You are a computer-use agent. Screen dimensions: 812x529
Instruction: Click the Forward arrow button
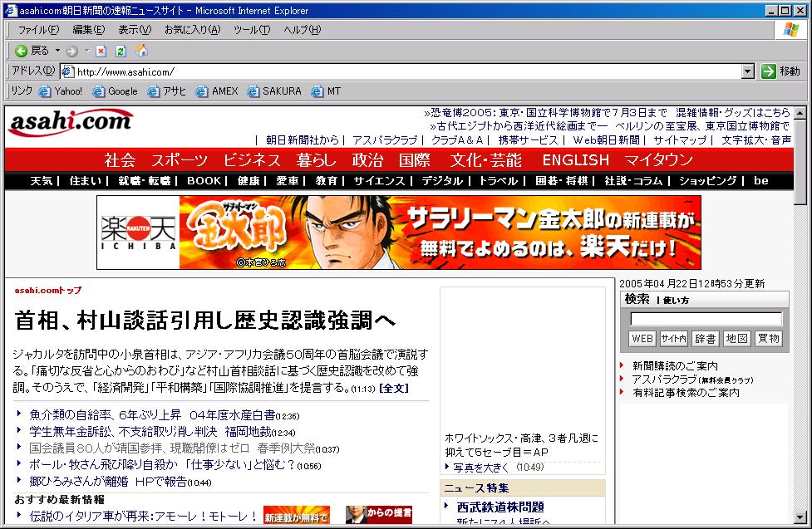click(x=72, y=51)
